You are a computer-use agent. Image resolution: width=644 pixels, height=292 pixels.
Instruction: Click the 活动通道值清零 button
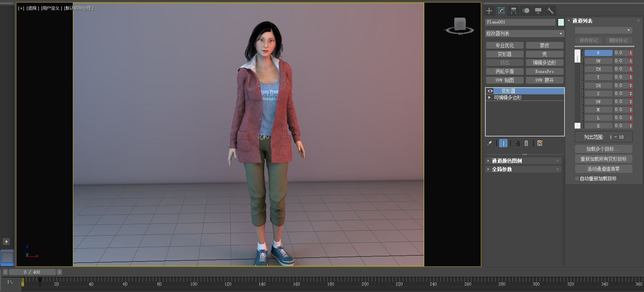tap(603, 169)
